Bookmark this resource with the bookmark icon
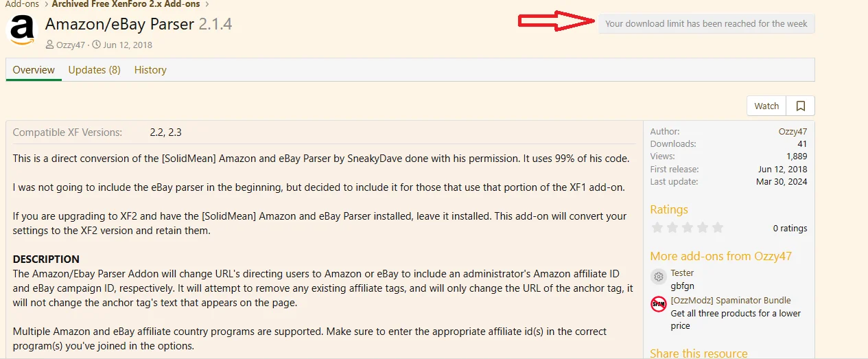The image size is (868, 359). click(800, 106)
